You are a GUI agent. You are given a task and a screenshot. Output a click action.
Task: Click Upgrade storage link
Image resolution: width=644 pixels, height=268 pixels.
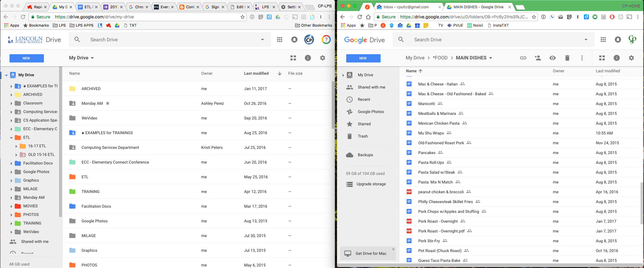pos(371,184)
